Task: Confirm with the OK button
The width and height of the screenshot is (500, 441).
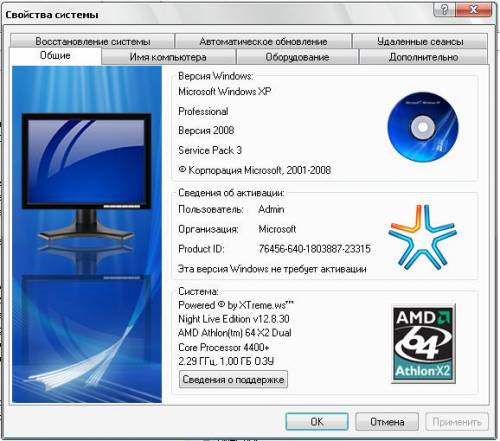Action: tap(317, 422)
